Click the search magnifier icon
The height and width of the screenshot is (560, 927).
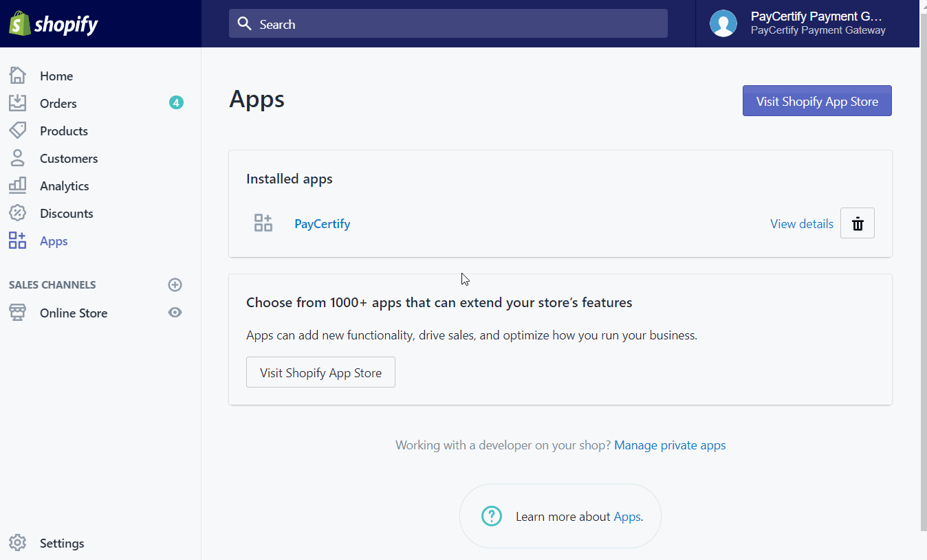pyautogui.click(x=244, y=24)
